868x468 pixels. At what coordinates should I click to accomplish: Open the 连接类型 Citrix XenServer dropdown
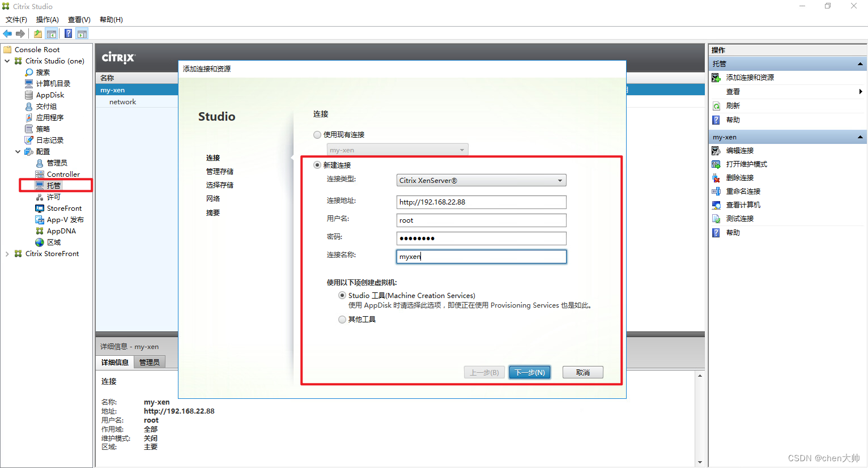click(x=481, y=181)
